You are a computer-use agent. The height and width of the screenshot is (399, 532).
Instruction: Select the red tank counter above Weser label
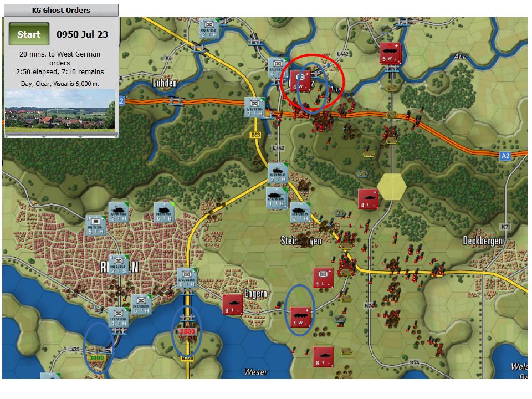[x=323, y=356]
